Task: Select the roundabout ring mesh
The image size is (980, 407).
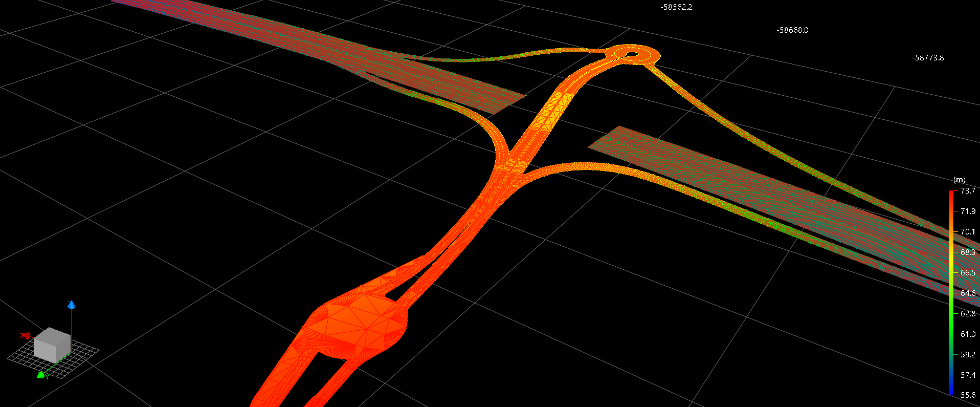Action: point(644,55)
